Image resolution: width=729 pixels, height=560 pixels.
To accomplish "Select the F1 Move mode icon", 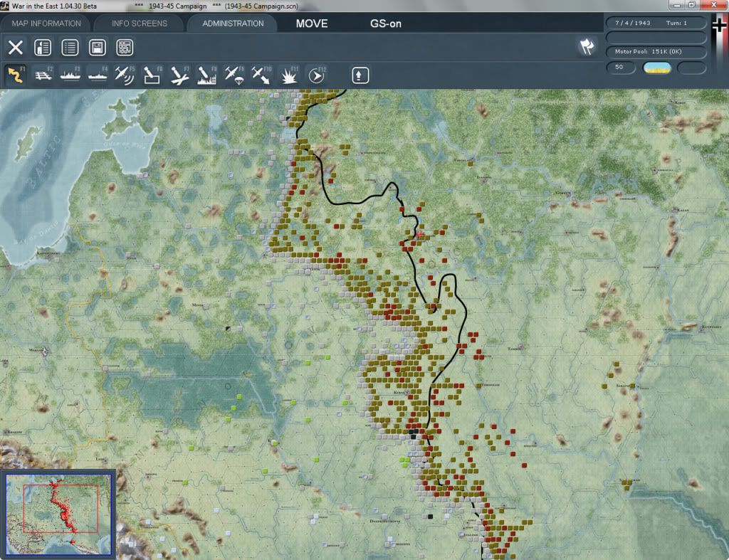I will tap(16, 75).
